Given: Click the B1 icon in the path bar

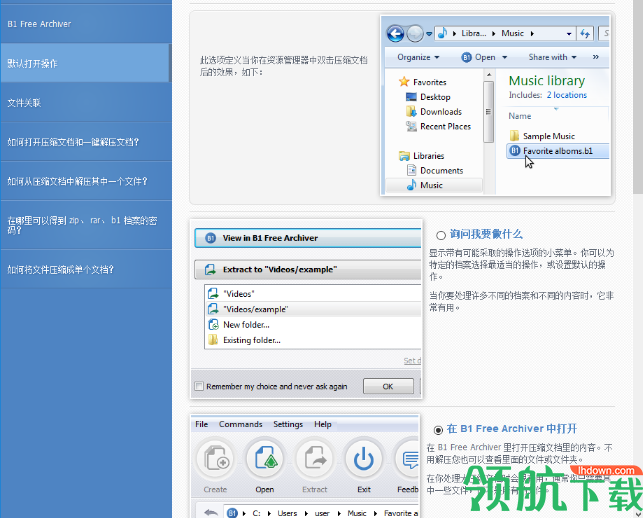Looking at the screenshot, I should pos(232,513).
